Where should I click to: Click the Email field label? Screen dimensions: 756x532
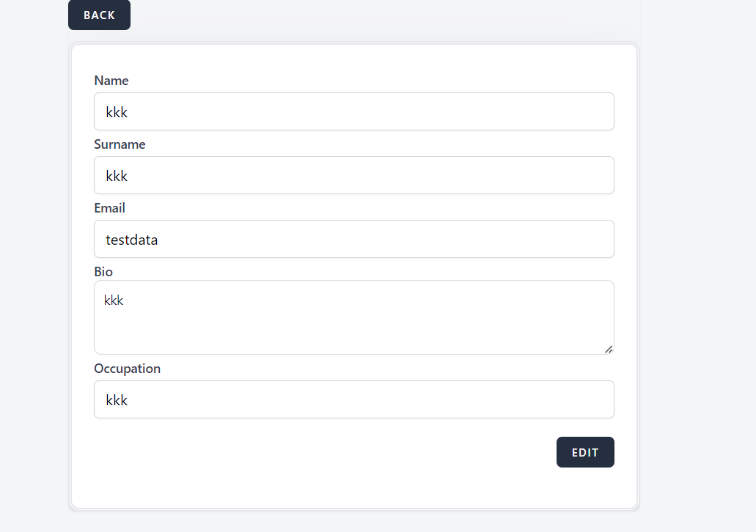[x=109, y=208]
